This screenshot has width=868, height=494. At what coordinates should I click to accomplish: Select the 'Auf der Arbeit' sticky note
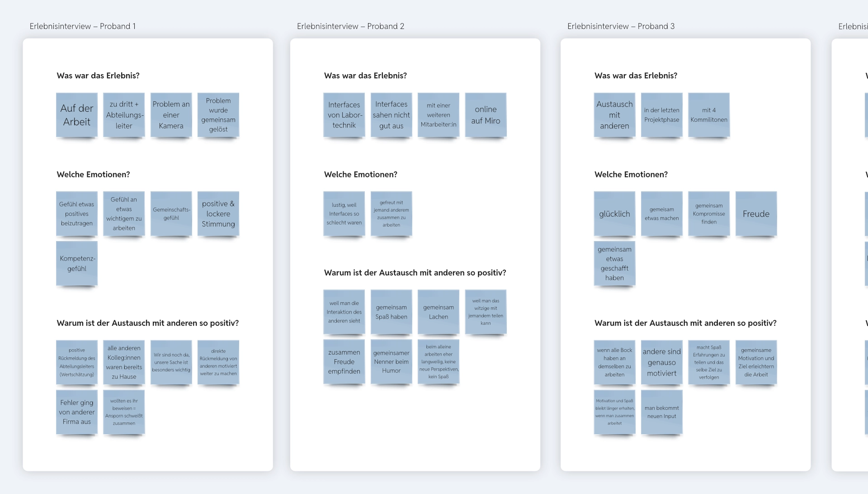point(77,115)
